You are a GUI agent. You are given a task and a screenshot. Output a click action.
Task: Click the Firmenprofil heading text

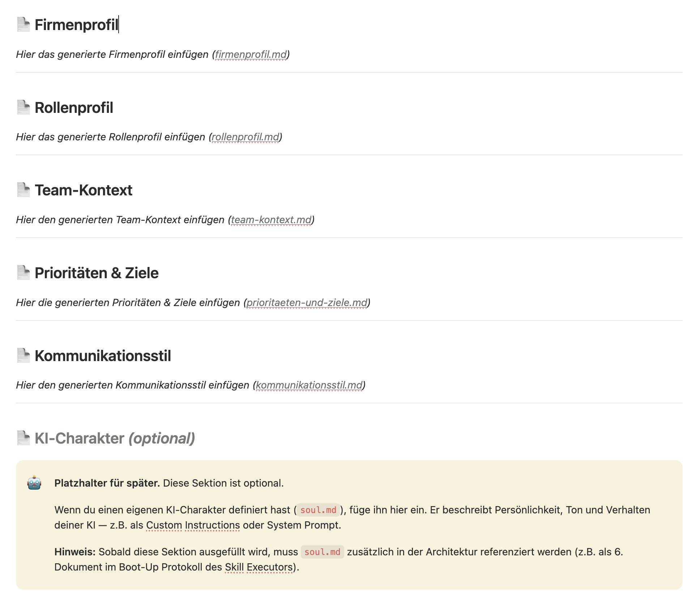coord(76,25)
